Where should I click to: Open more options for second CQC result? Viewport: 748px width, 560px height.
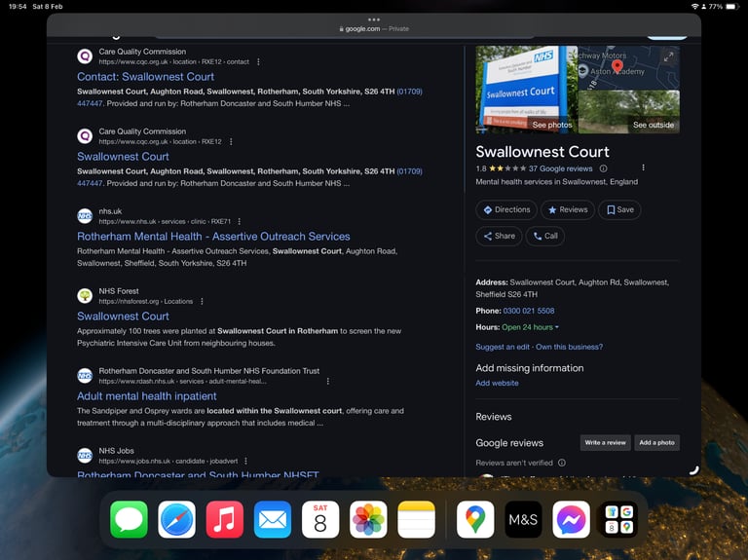(231, 141)
